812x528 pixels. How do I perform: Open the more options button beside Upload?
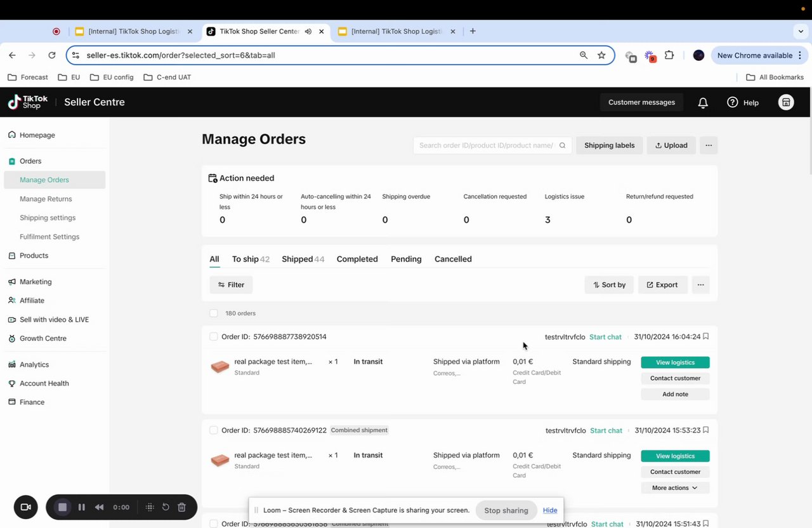709,145
